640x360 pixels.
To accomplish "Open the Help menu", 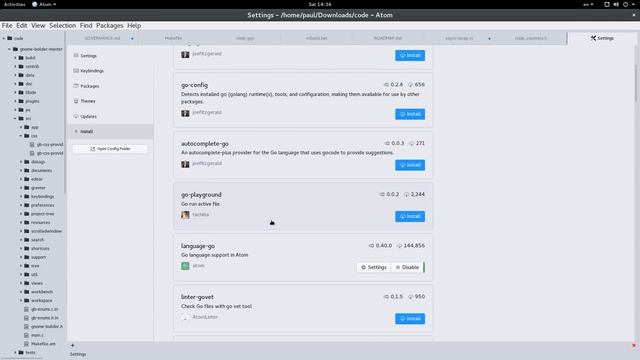I will (134, 25).
